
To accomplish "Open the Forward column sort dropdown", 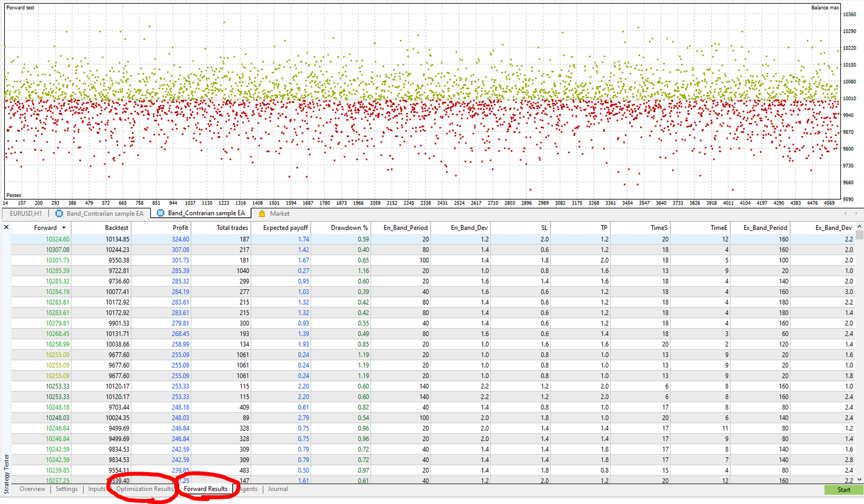I will click(x=63, y=227).
